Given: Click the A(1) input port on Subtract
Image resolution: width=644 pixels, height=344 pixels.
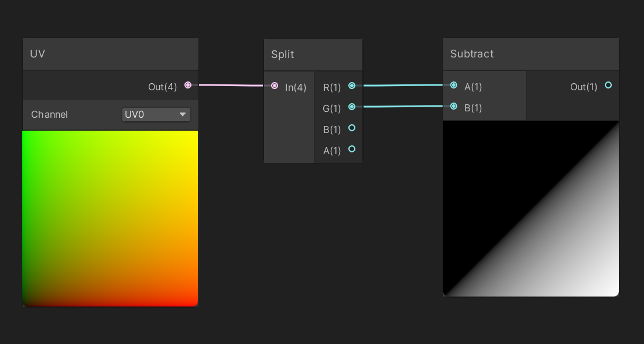Looking at the screenshot, I should point(454,85).
